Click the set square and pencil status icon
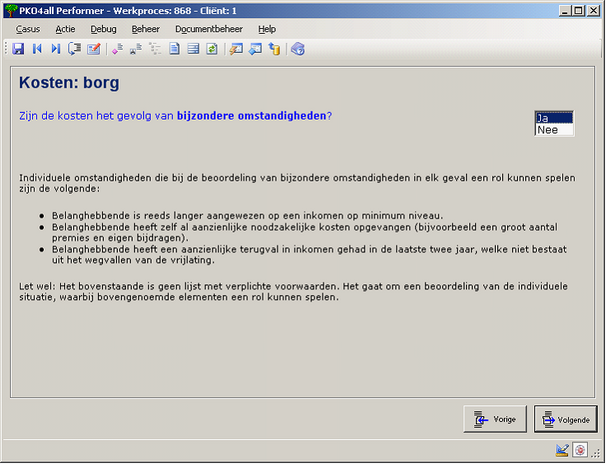This screenshot has width=606, height=464. click(x=562, y=450)
